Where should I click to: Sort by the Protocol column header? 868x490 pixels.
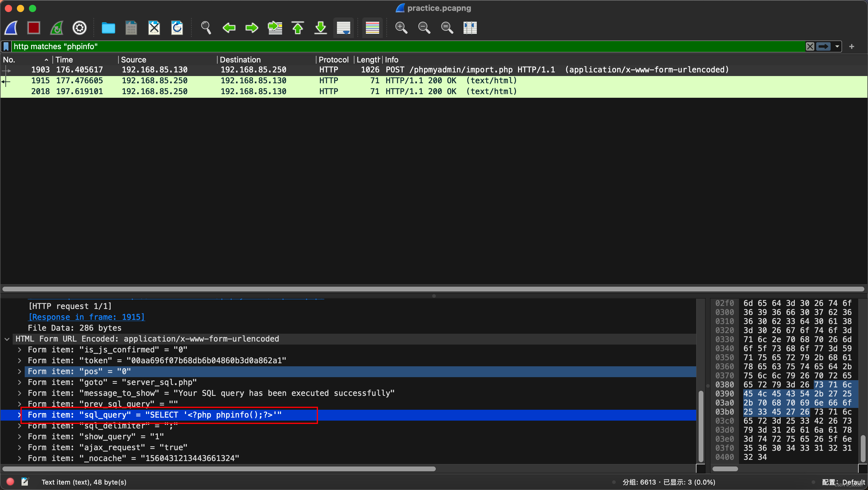[x=333, y=60]
